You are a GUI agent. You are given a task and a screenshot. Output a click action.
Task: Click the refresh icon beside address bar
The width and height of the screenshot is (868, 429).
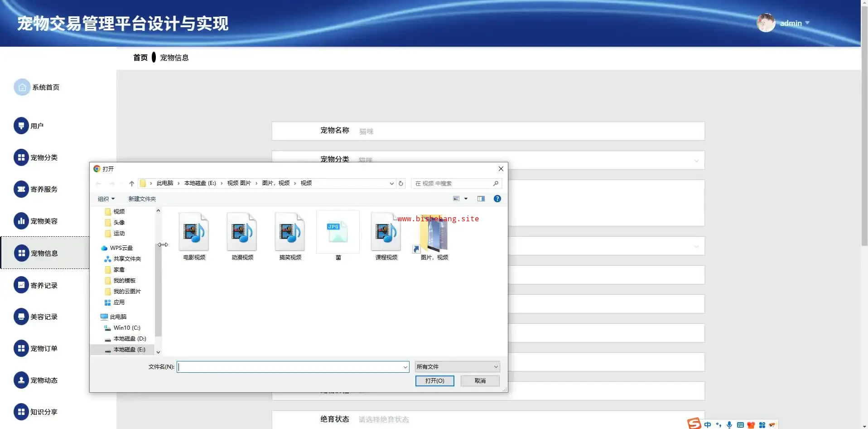[x=401, y=184]
